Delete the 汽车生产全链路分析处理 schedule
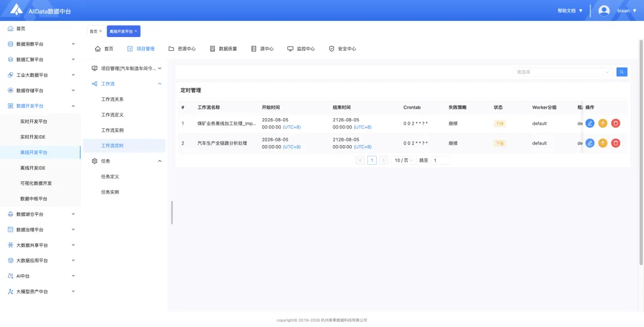This screenshot has height=327, width=644. (615, 143)
